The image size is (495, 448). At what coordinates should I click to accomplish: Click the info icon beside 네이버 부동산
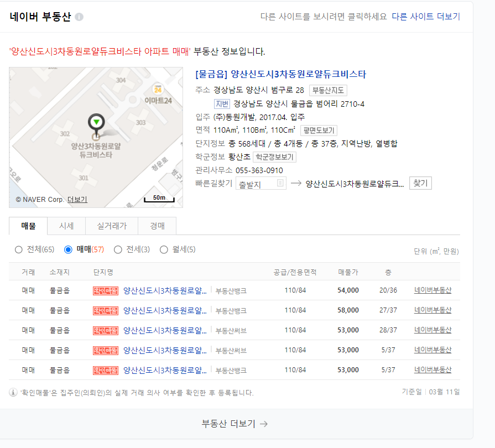pyautogui.click(x=79, y=17)
